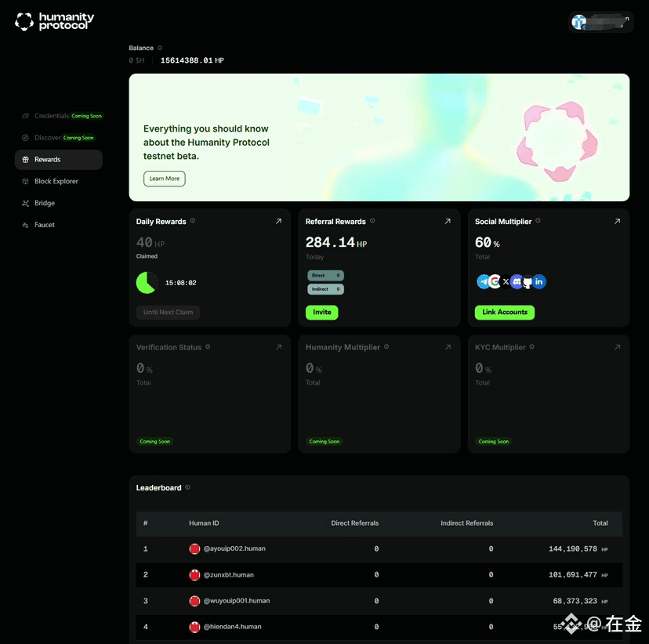Click the Learn More button
This screenshot has width=649, height=644.
(x=165, y=179)
